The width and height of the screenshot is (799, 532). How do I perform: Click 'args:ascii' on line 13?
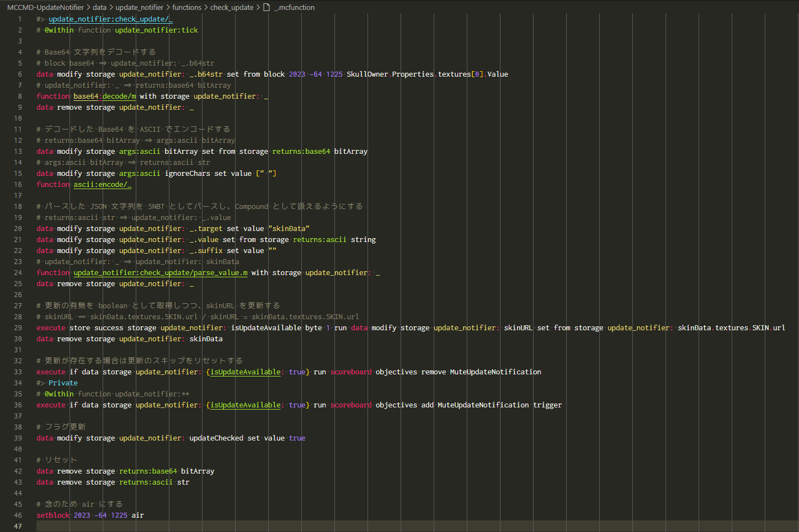point(140,151)
